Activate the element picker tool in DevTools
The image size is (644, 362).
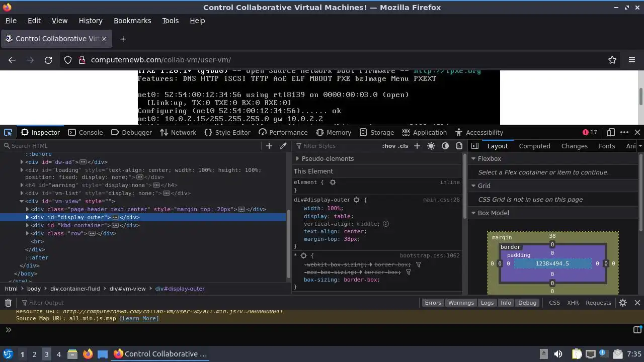click(x=8, y=132)
